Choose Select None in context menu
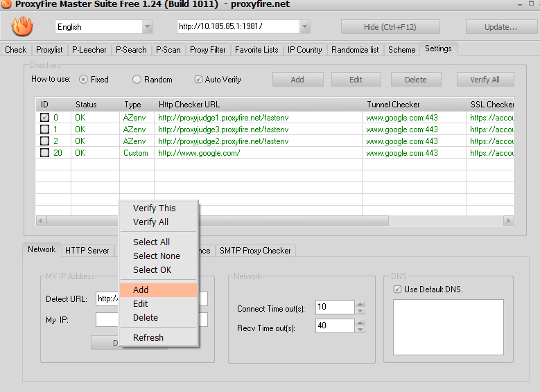This screenshot has height=392, width=540. point(159,256)
